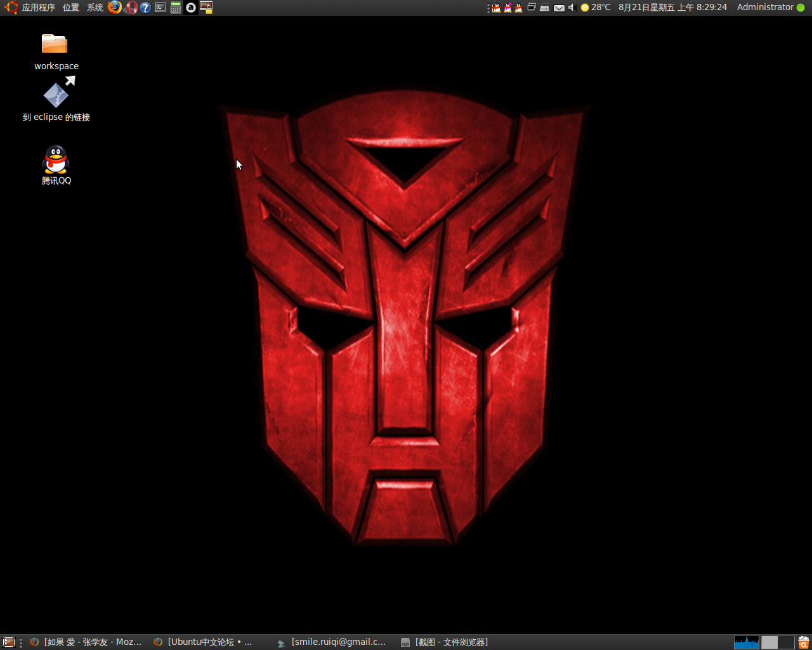Image resolution: width=812 pixels, height=650 pixels.
Task: Open the 28°C weather applet
Action: (596, 8)
